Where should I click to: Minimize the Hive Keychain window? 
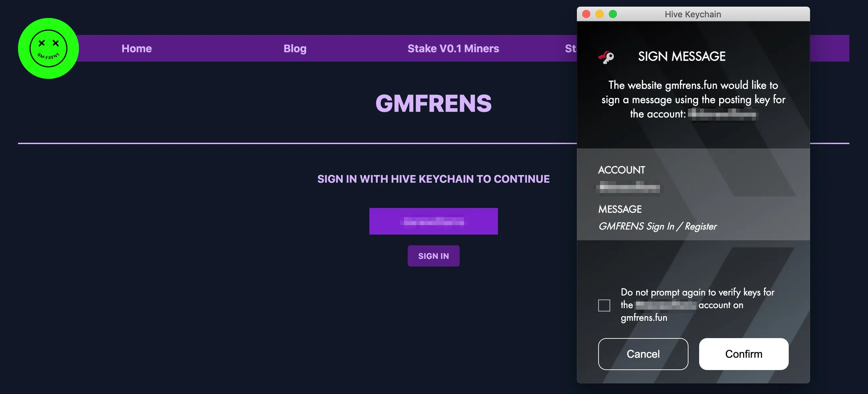(x=600, y=14)
